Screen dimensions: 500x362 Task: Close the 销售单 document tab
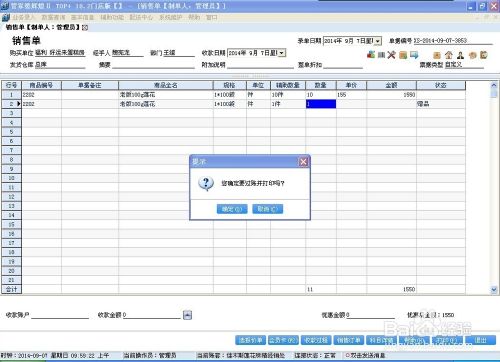(85, 27)
